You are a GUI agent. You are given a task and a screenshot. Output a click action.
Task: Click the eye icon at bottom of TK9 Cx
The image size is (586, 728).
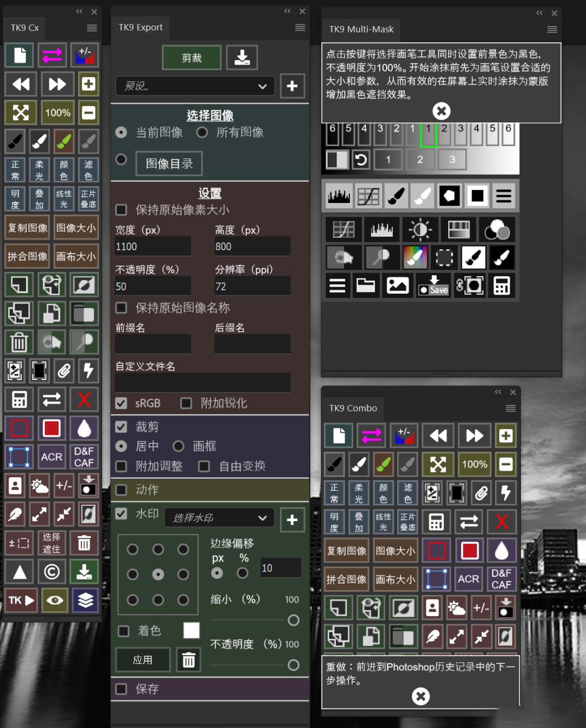pos(54,600)
